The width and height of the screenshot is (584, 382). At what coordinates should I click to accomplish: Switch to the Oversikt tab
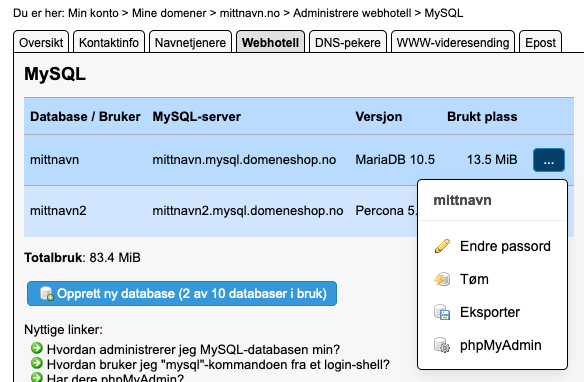point(41,42)
